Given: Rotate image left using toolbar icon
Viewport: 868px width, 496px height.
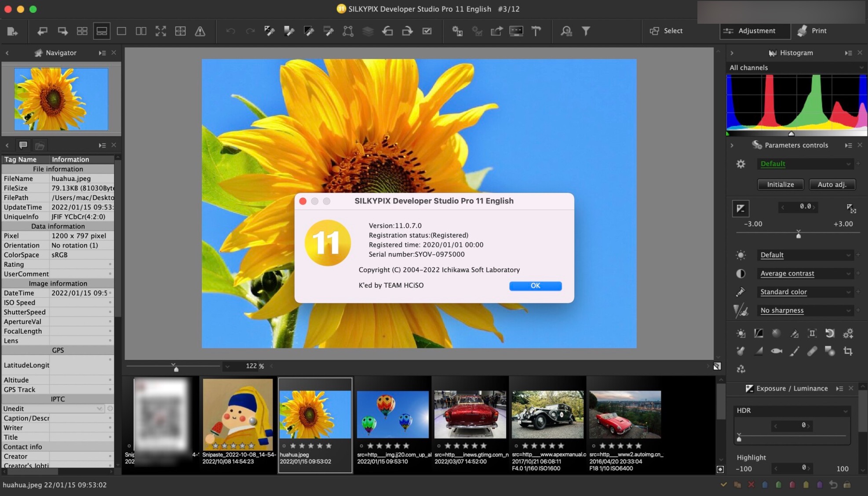Looking at the screenshot, I should point(387,31).
